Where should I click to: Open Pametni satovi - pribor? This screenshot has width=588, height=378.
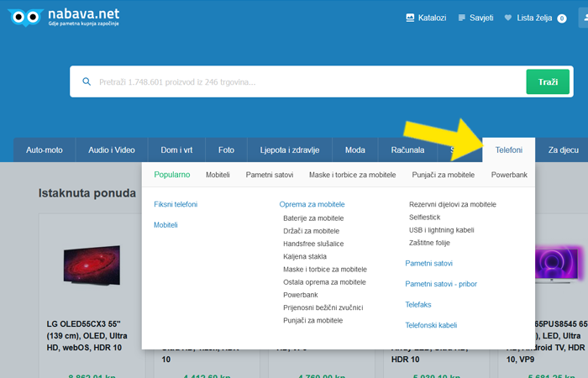441,284
